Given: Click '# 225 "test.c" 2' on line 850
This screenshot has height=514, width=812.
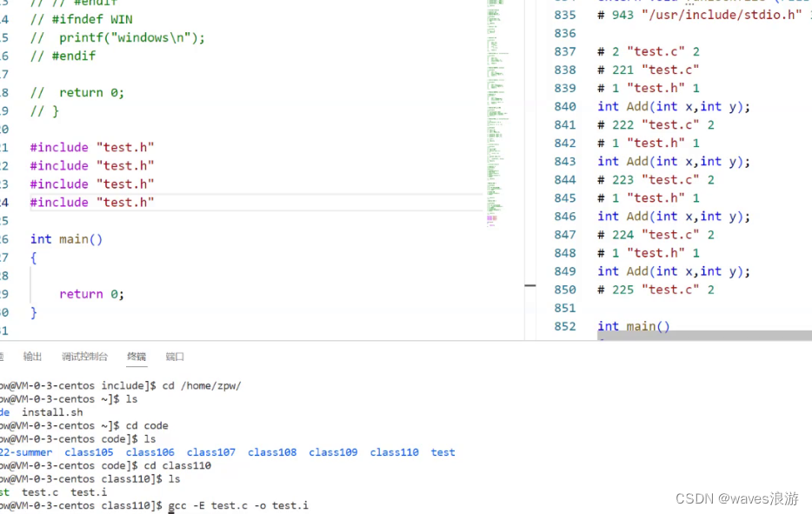Looking at the screenshot, I should coord(656,290).
